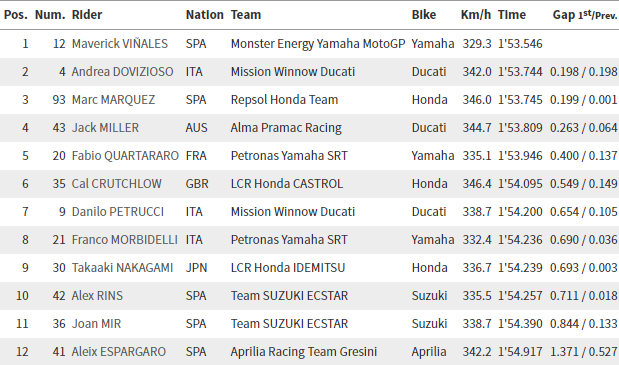
Task: Click on Alex RINS's name
Action: click(97, 296)
